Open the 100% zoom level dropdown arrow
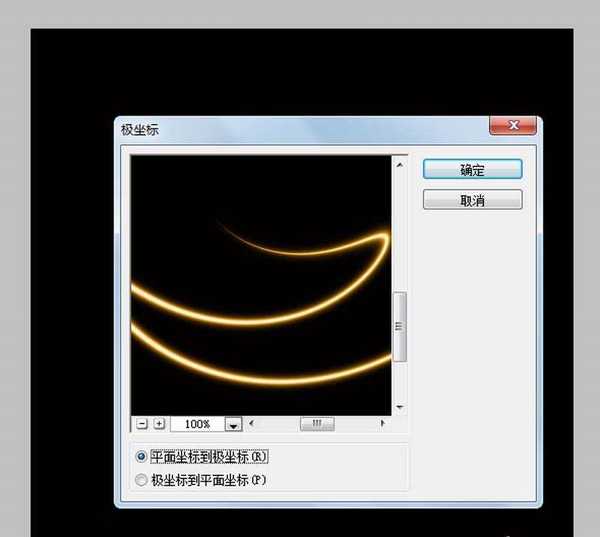 coord(233,424)
